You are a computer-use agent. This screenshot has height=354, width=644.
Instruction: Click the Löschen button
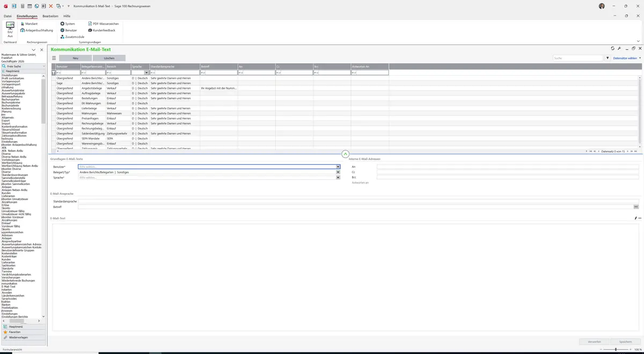point(109,58)
